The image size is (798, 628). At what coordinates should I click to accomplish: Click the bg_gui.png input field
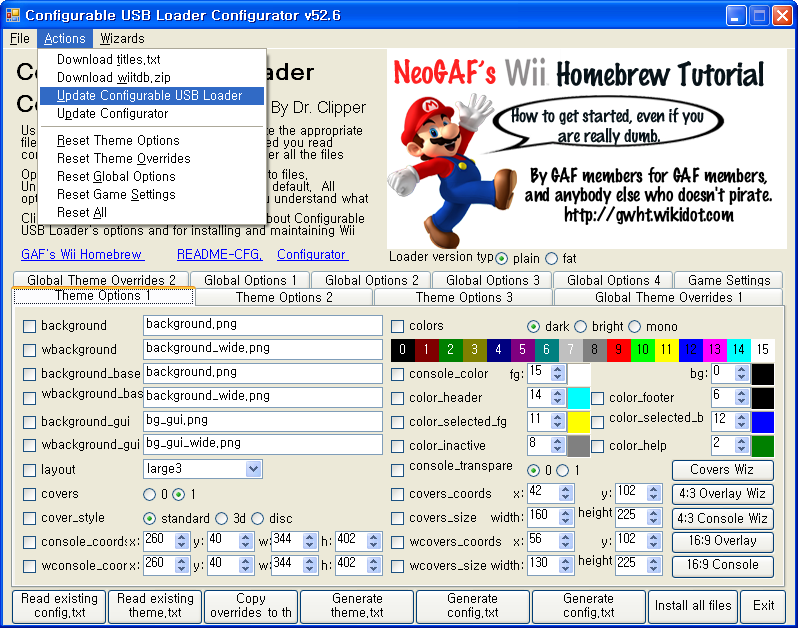click(263, 421)
